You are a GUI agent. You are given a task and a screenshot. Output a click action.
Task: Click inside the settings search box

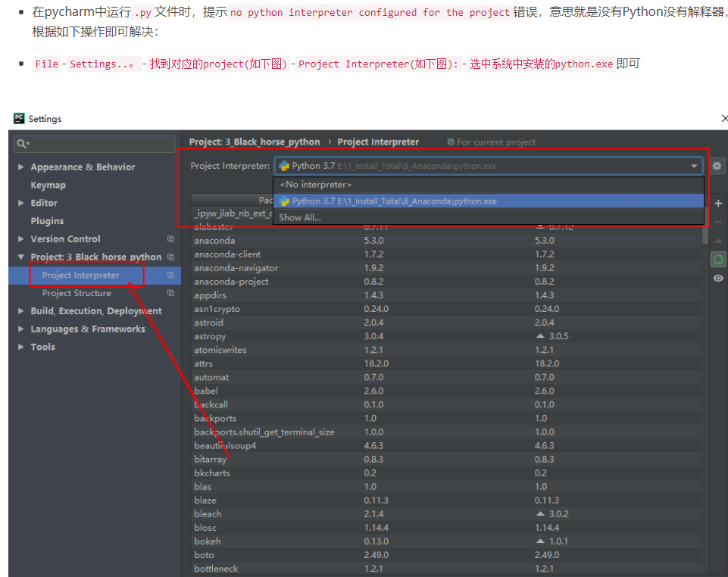(93, 144)
